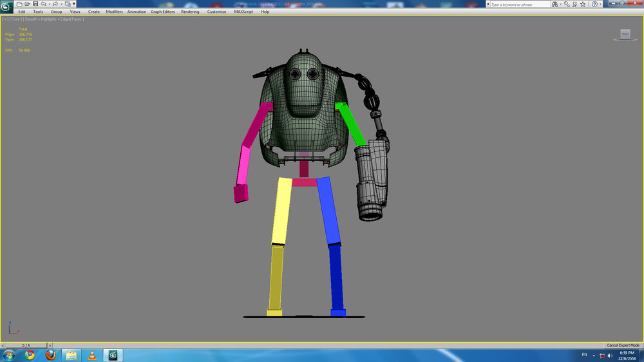
Task: Click the ViewCube Front face
Action: point(625,34)
